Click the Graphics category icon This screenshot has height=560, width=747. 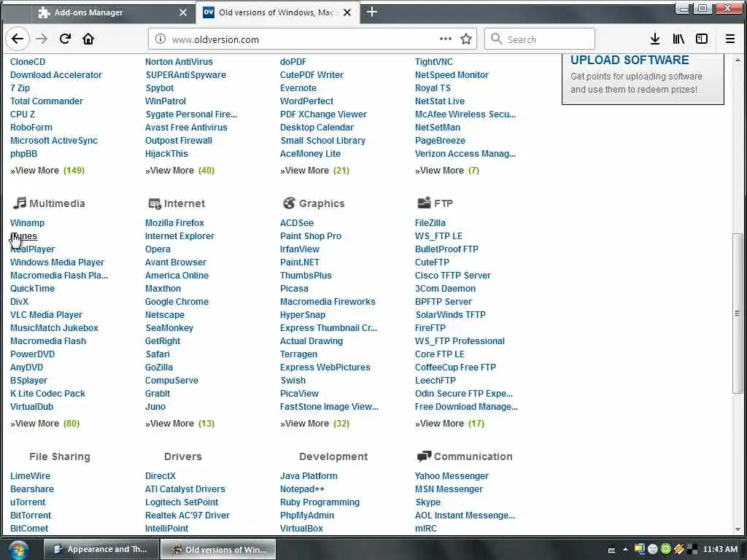pos(289,203)
